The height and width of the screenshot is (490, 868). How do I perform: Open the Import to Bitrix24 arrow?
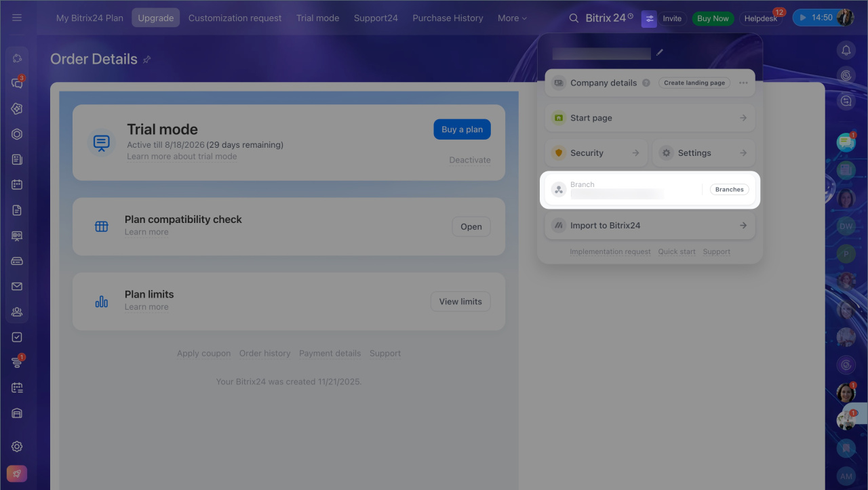point(743,226)
